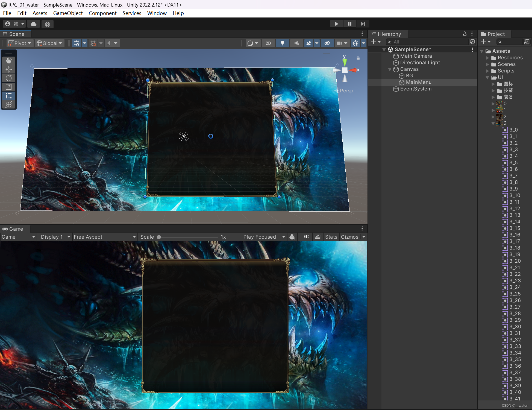Select the MainMenu object
Image resolution: width=532 pixels, height=410 pixels.
[x=419, y=82]
